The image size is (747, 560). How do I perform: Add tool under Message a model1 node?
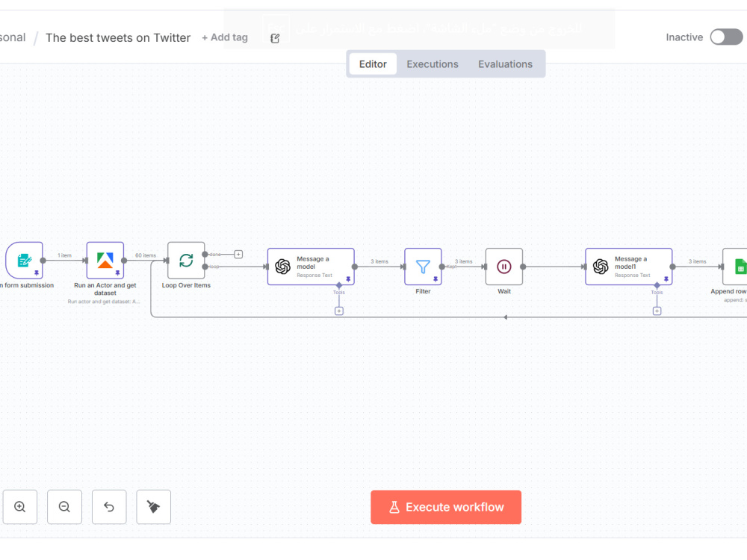pyautogui.click(x=657, y=311)
